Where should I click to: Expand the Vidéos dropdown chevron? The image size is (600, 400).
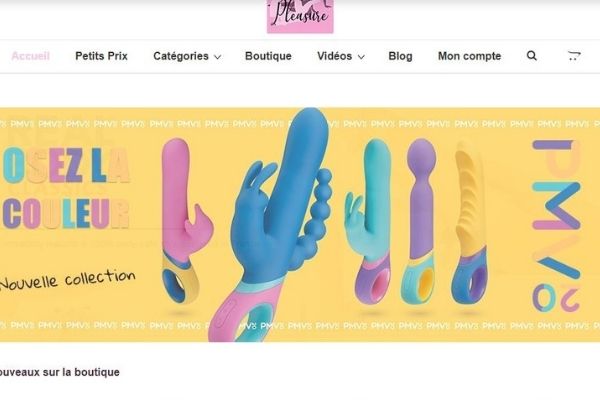click(x=361, y=57)
